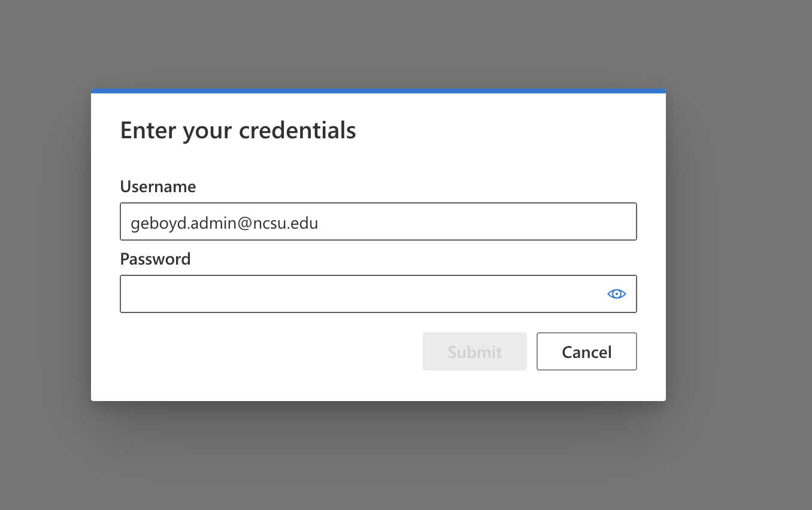The height and width of the screenshot is (510, 812).
Task: Click white dialog area below the Cancel button
Action: click(x=586, y=386)
